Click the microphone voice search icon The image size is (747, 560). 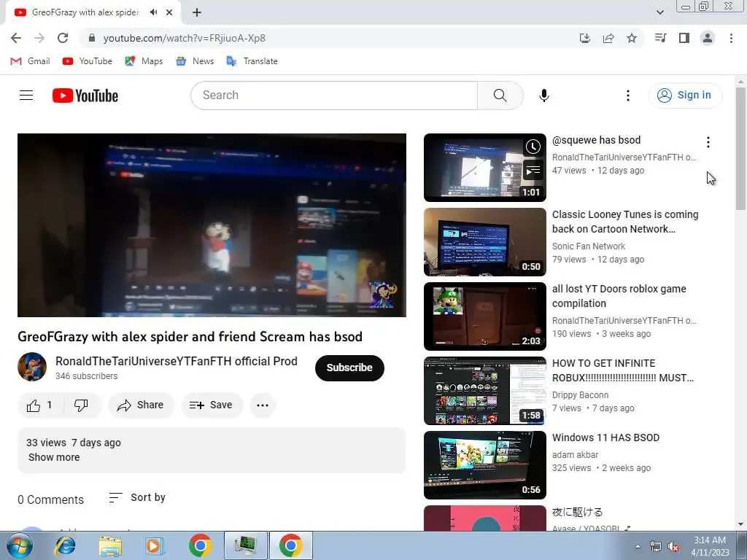point(544,96)
